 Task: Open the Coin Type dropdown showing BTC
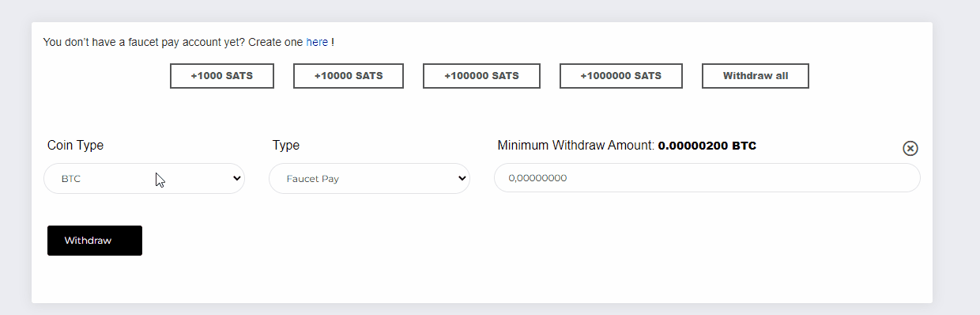pos(144,178)
